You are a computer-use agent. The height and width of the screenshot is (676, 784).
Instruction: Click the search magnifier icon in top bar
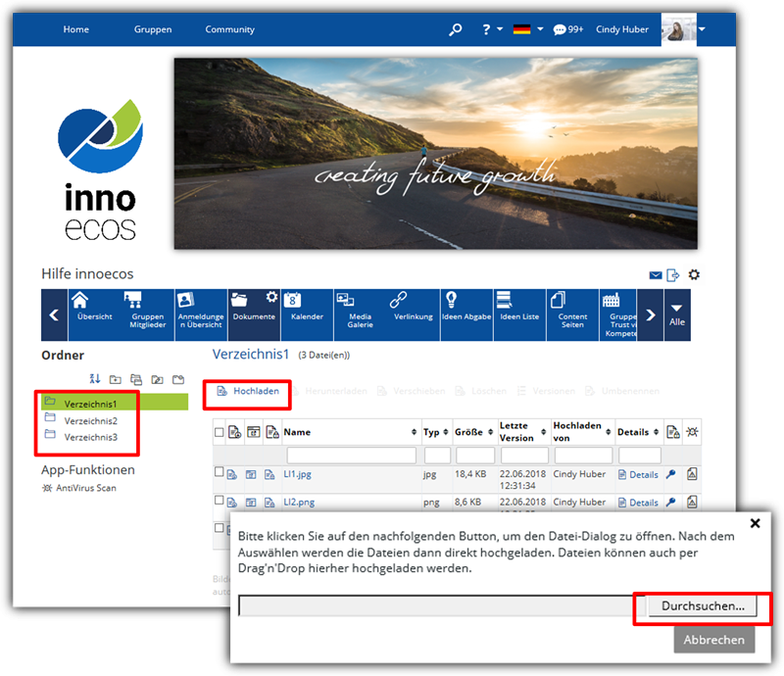coord(455,29)
